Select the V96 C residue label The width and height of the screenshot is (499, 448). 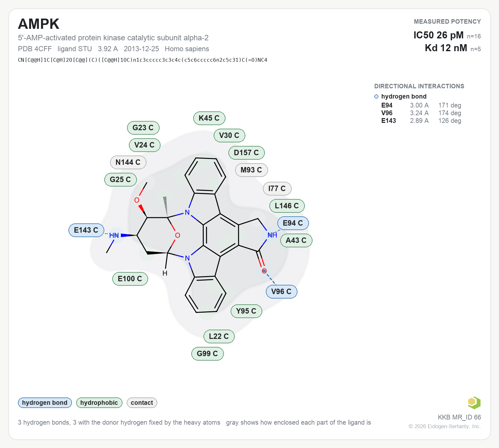tap(281, 292)
